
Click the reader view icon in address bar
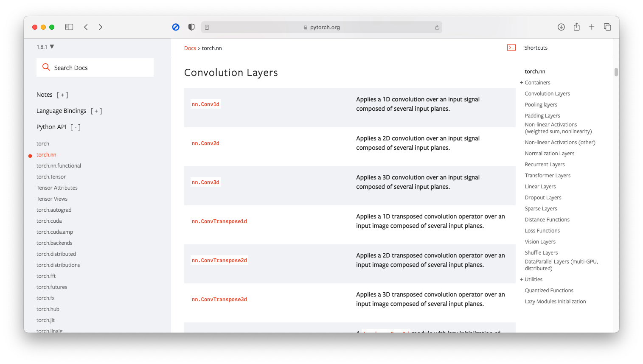pyautogui.click(x=207, y=28)
